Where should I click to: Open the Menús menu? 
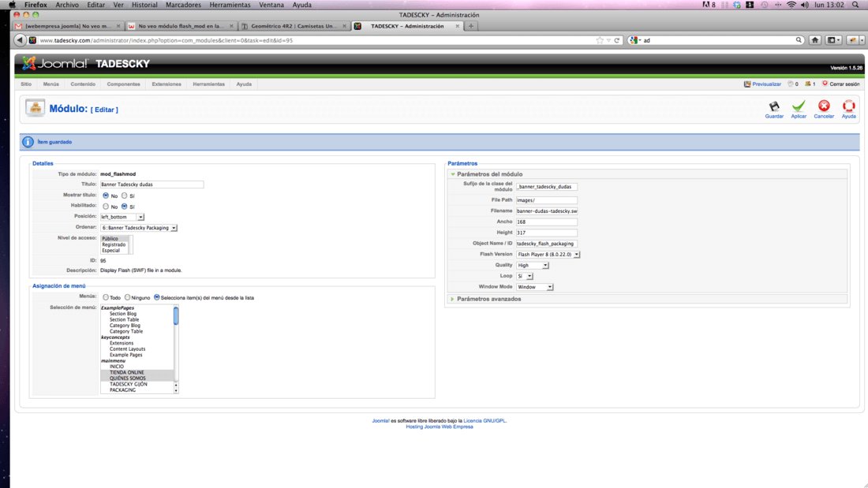[x=51, y=84]
